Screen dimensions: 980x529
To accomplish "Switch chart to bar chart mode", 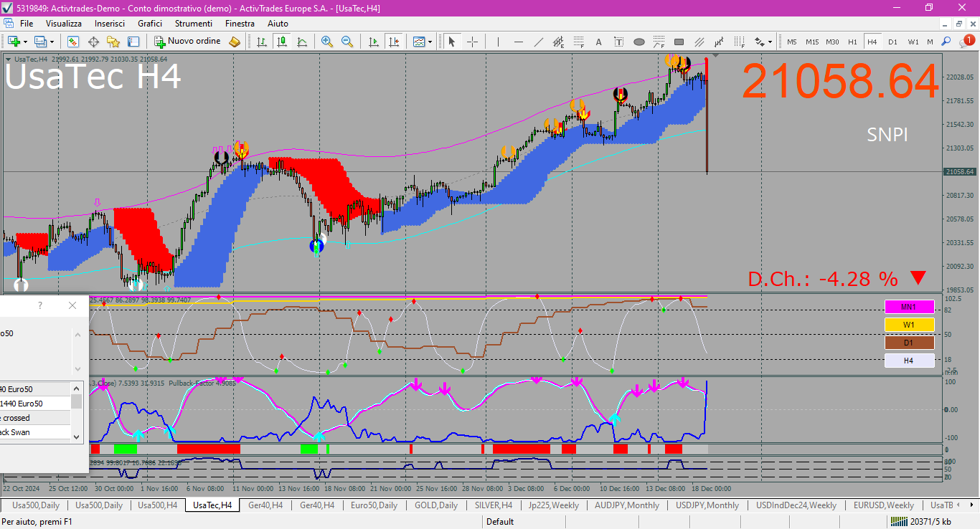I will point(261,42).
